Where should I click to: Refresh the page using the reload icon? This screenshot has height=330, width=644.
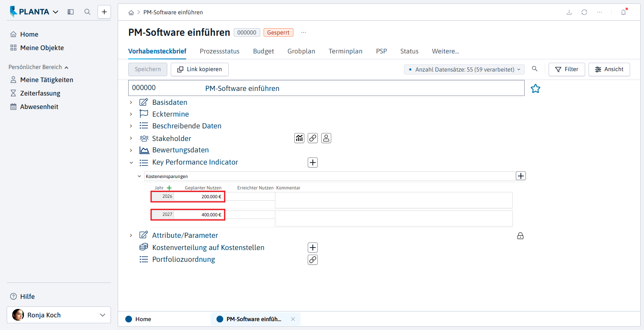click(x=584, y=12)
